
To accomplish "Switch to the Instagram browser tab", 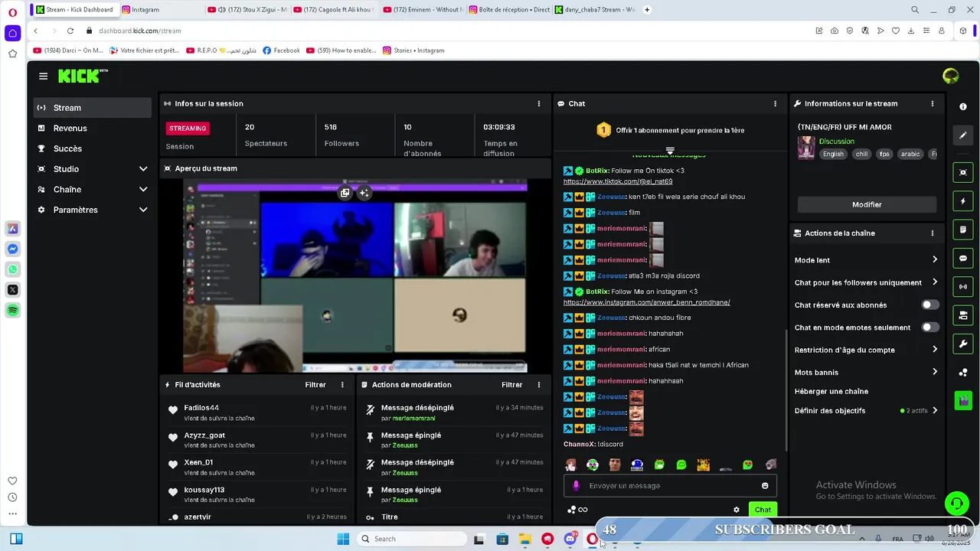I will 160,10.
